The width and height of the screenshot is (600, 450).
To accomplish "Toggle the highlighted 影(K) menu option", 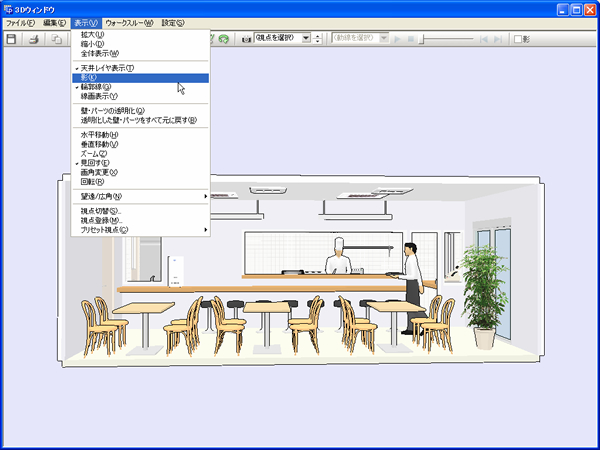I will [x=140, y=78].
